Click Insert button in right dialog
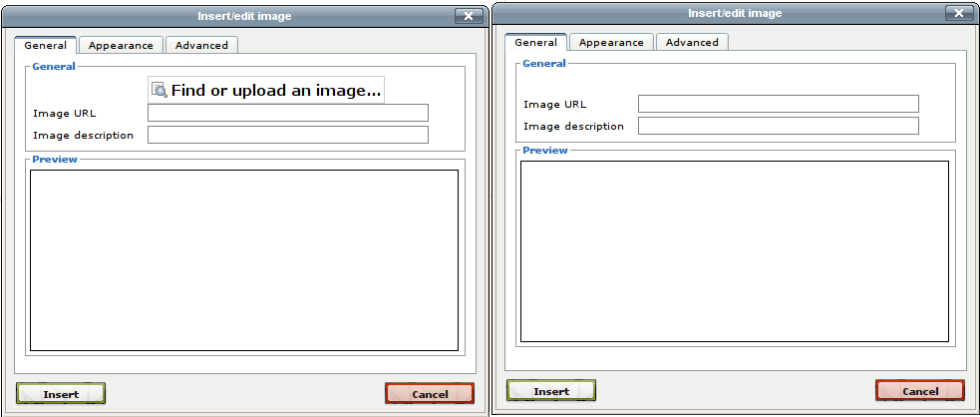Screen dimensions: 980x417 pyautogui.click(x=551, y=391)
